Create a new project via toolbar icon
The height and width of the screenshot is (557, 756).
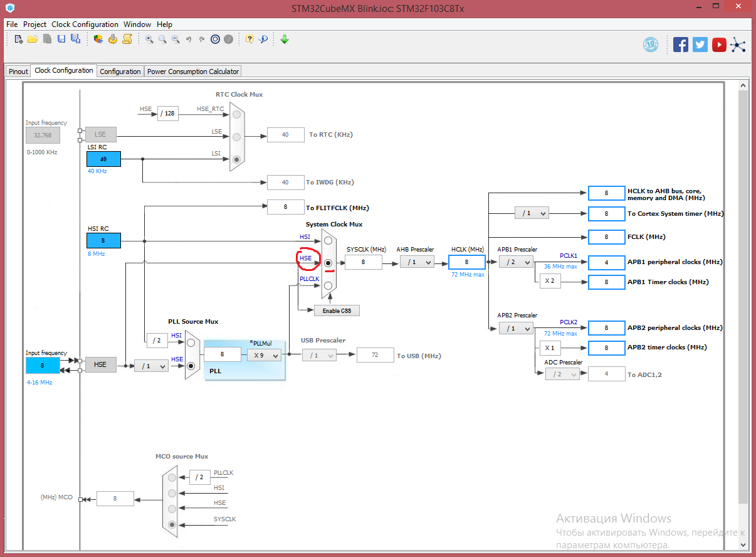coord(19,39)
